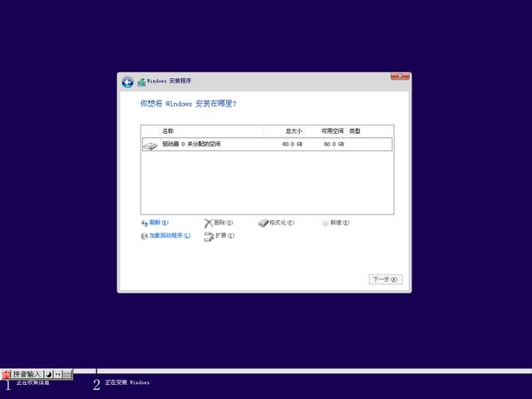532x399 pixels.
Task: Click the 可用空间 column header
Action: (332, 131)
